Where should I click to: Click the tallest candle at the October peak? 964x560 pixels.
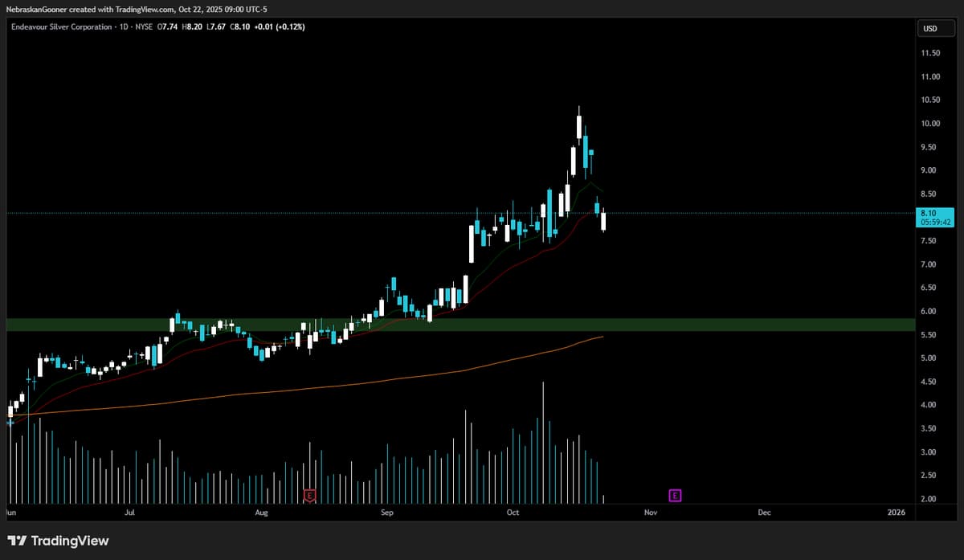tap(578, 129)
